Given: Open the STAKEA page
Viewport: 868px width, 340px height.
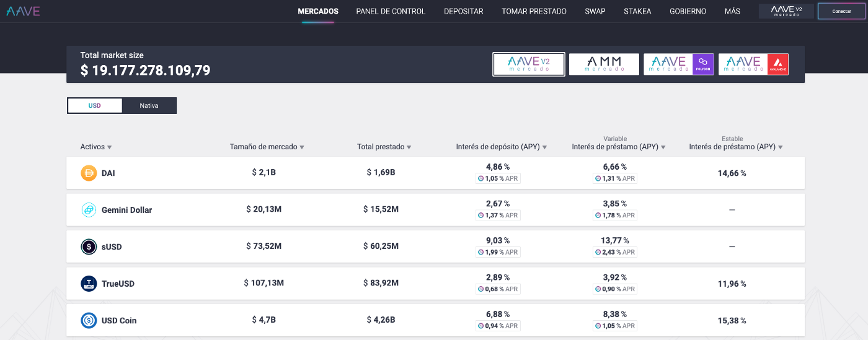Looking at the screenshot, I should click(638, 11).
